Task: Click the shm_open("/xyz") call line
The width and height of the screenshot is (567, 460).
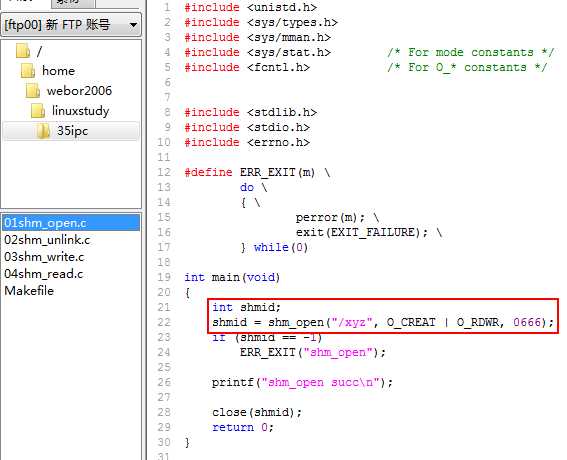Action: [383, 322]
